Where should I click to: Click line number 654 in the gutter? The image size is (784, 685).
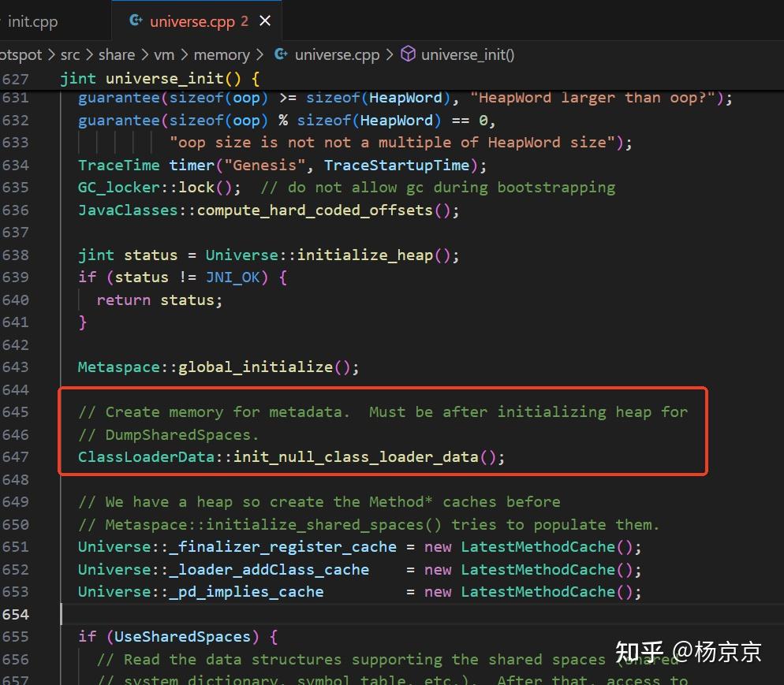pos(16,615)
